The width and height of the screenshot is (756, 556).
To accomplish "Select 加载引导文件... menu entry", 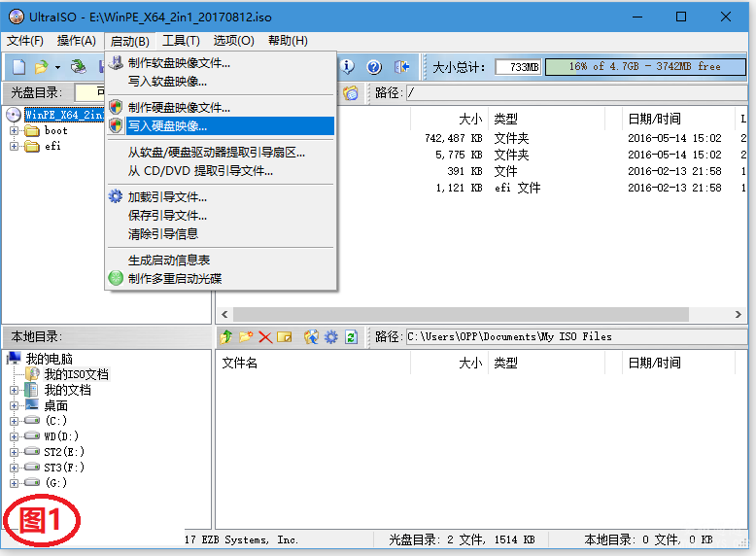I will 221,196.
